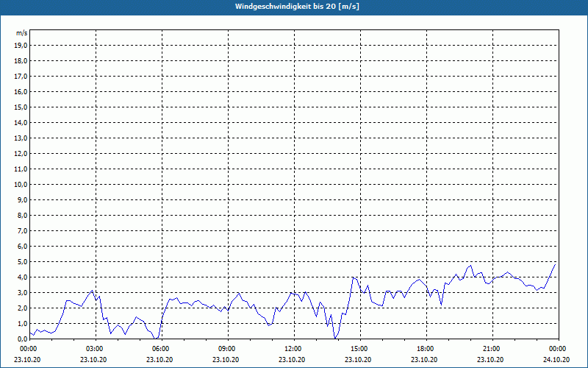
Task: Select the '19,0' y-axis label
Action: click(21, 46)
